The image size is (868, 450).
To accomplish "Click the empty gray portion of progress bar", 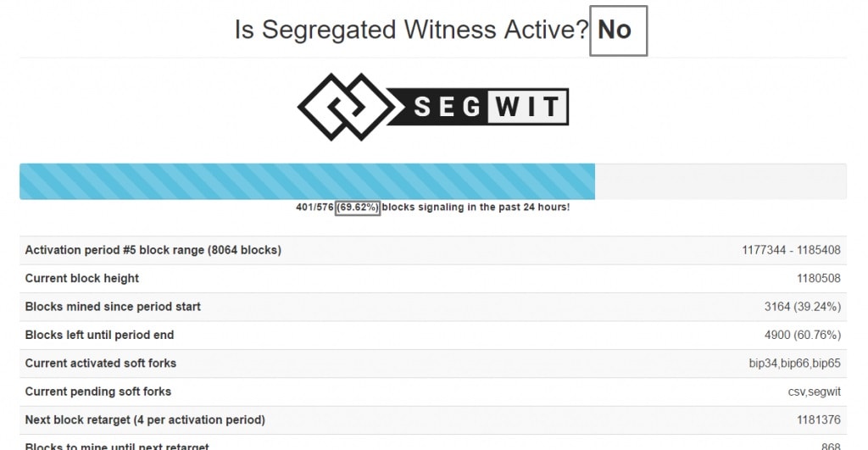I will click(720, 181).
